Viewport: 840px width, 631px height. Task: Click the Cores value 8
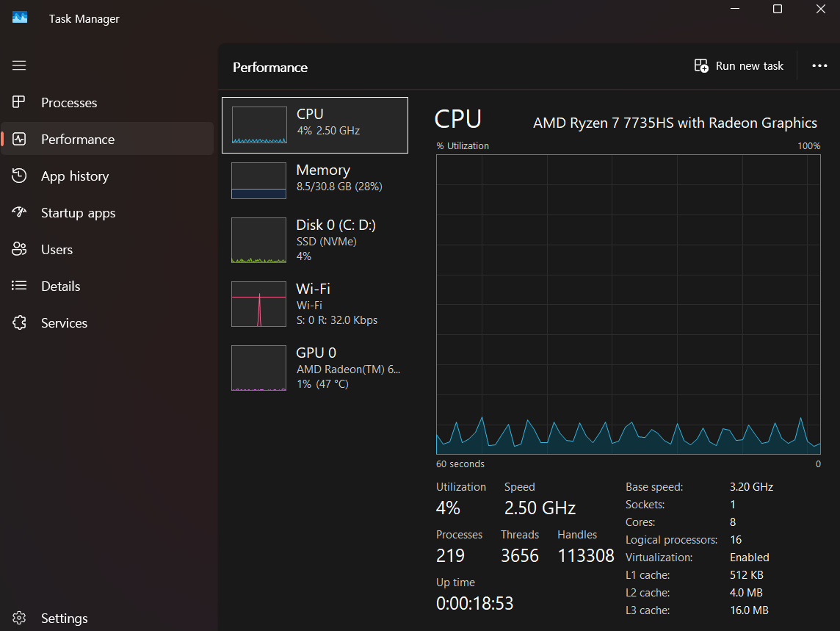click(x=733, y=522)
